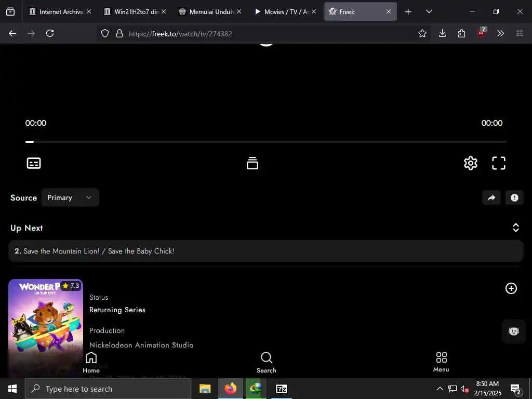Show hidden system tray icons

coord(440,389)
